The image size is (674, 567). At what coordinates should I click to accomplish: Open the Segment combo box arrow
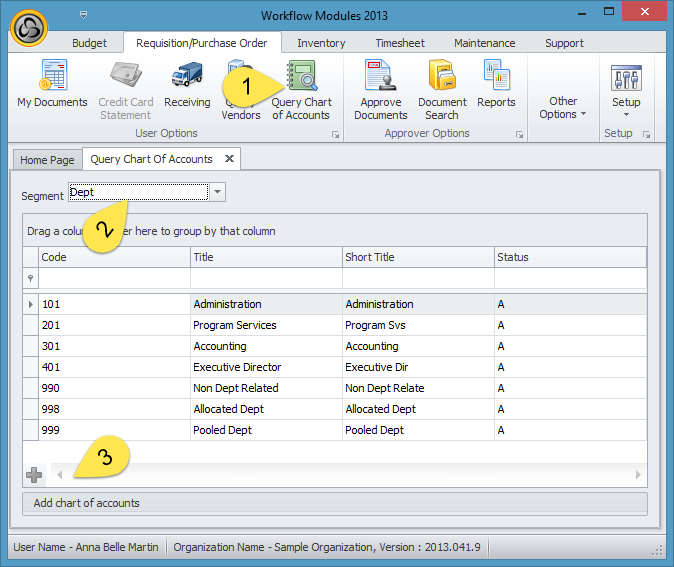pos(218,192)
